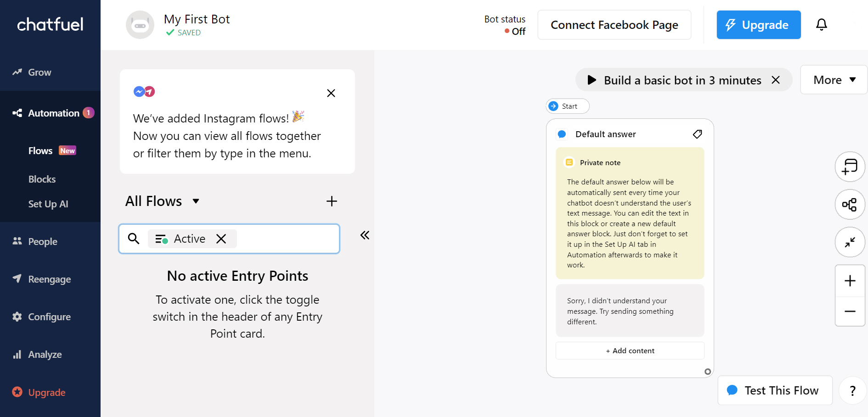Zoom in on the flow canvas
Viewport: 868px width, 417px height.
[x=850, y=280]
